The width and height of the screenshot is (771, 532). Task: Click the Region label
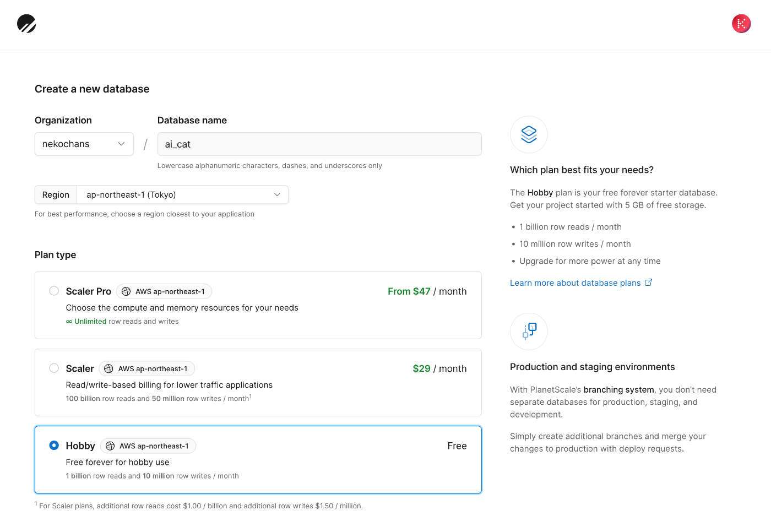tap(56, 195)
